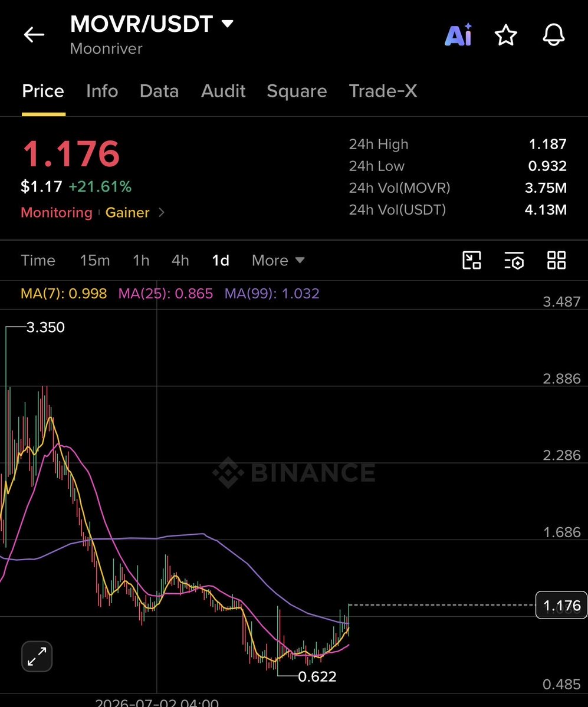588x707 pixels.
Task: Open the AI assistant icon
Action: (458, 35)
